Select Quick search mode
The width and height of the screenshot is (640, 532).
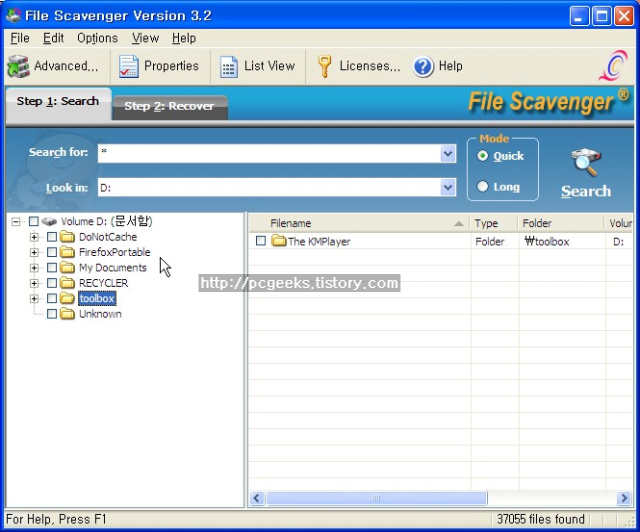pyautogui.click(x=482, y=156)
